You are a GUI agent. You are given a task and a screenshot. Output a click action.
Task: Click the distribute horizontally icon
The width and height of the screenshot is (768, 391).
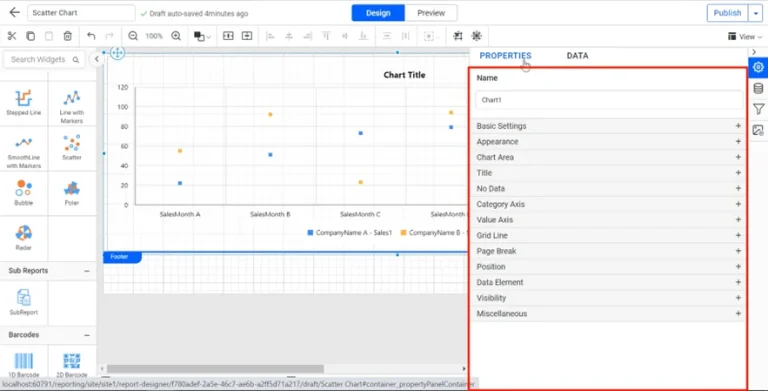(x=406, y=36)
